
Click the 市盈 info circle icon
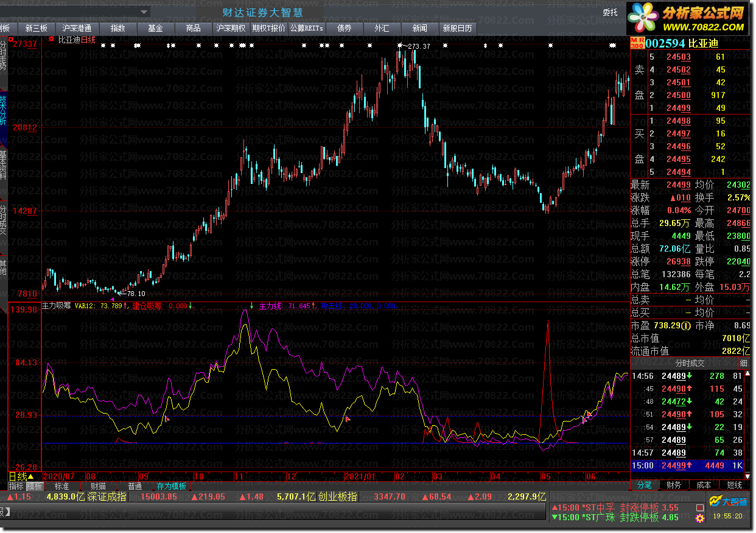687,326
